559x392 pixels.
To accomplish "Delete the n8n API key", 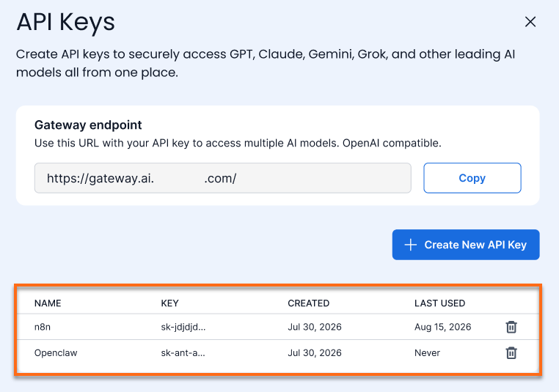I will (x=511, y=327).
